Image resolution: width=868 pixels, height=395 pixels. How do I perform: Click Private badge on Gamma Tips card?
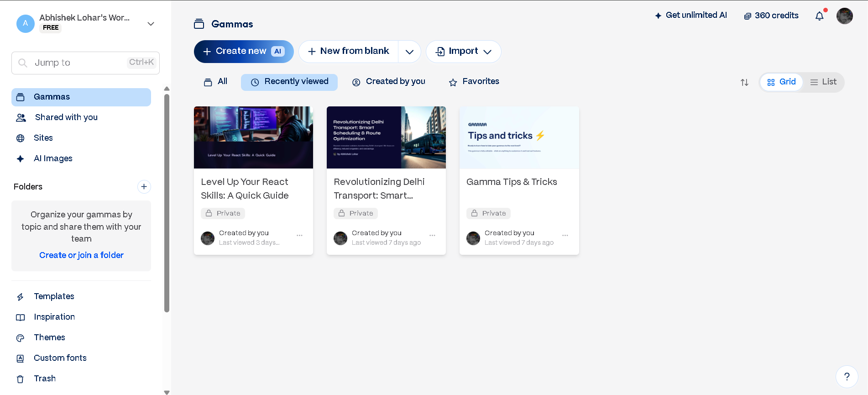tap(488, 213)
